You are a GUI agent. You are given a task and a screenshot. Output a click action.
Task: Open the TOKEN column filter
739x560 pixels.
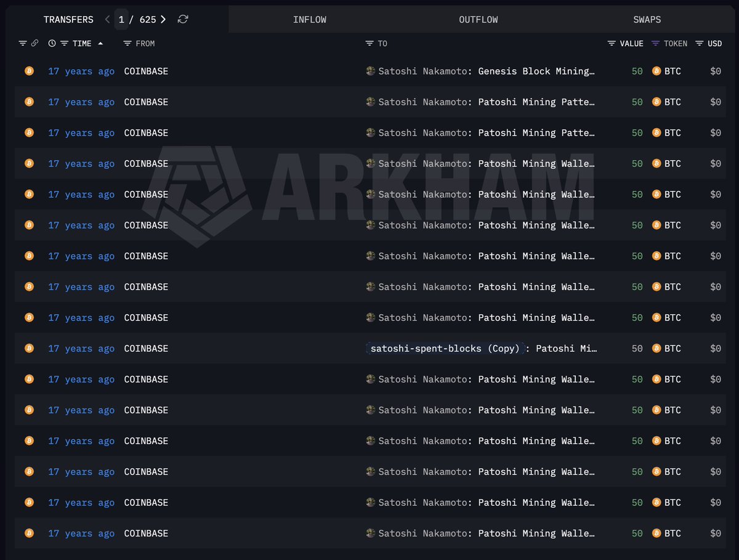[655, 43]
